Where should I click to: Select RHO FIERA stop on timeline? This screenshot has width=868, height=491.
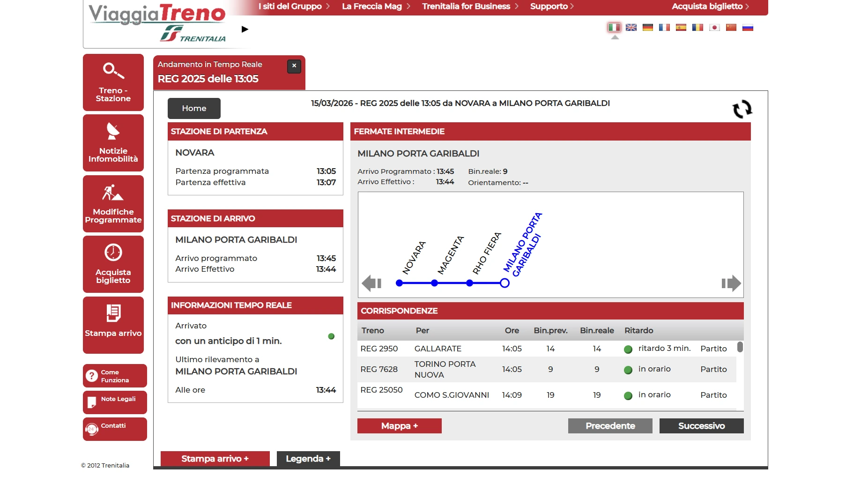coord(469,283)
